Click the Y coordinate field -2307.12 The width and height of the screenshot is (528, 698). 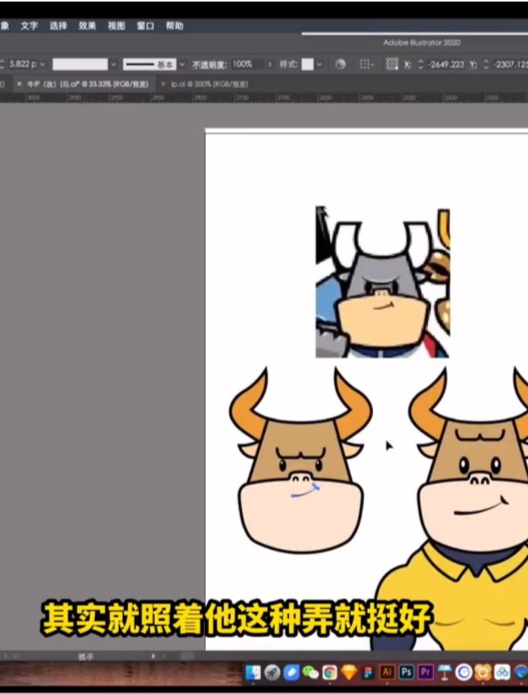click(510, 65)
